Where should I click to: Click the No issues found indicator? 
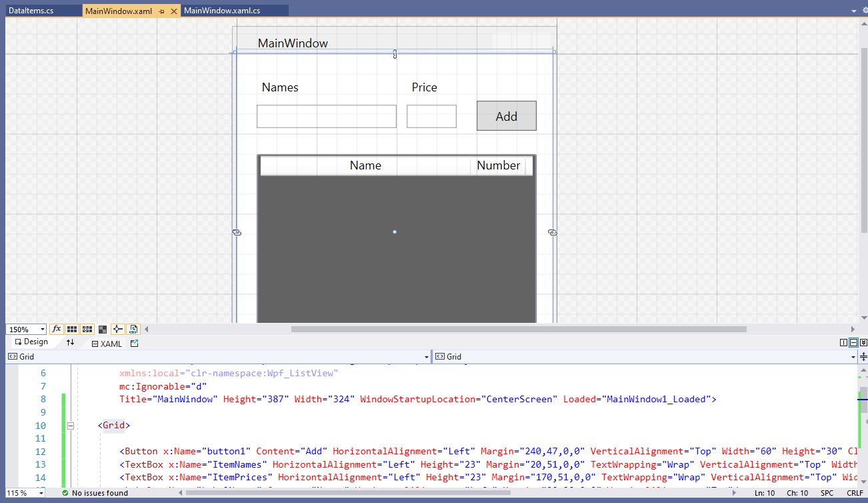94,493
